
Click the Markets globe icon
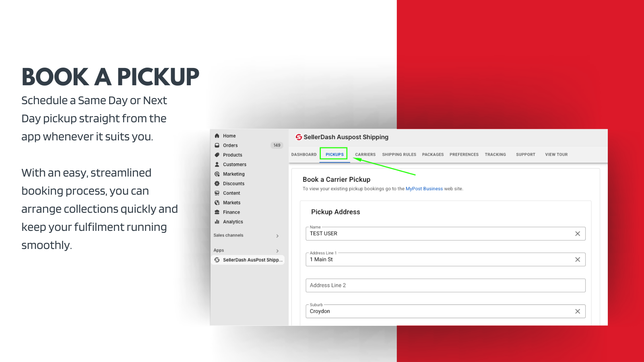click(217, 203)
